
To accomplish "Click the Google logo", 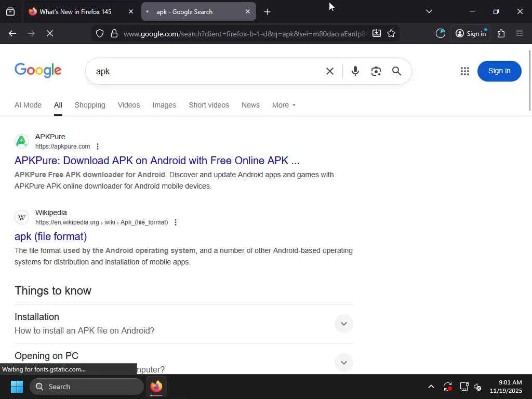I will [38, 71].
